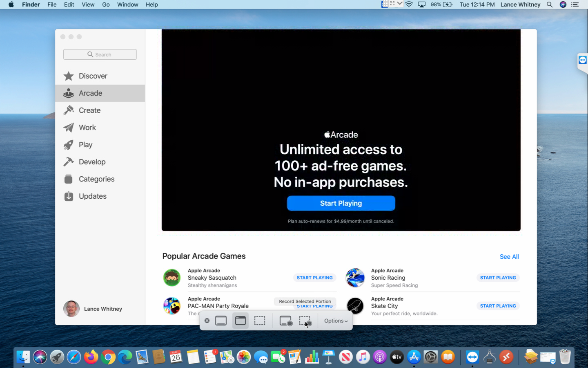Select the Arcade sidebar item
Viewport: 588px width, 368px height.
(x=100, y=93)
